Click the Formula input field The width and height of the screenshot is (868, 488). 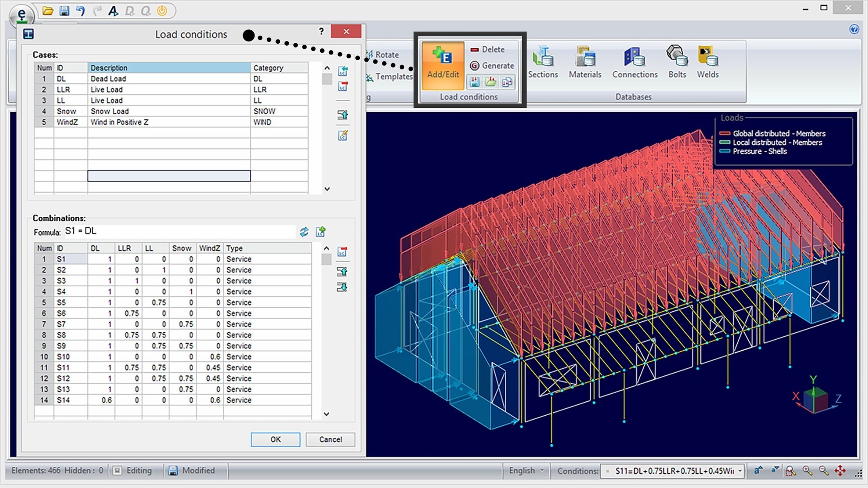click(x=178, y=232)
